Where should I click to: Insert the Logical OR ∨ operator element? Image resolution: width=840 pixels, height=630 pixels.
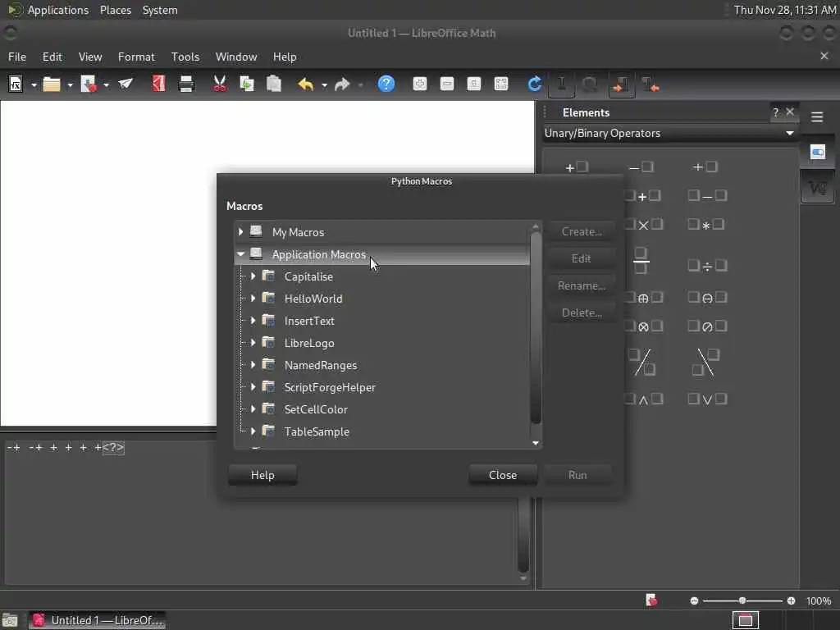(x=707, y=399)
